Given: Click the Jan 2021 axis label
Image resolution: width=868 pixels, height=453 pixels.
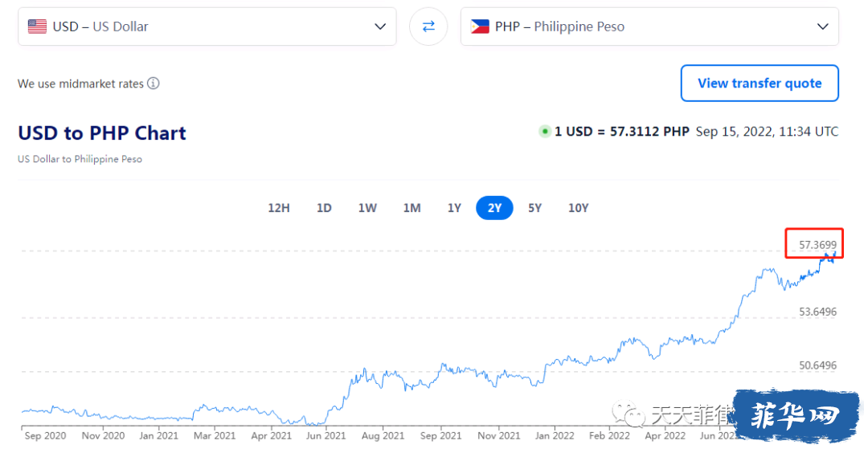Looking at the screenshot, I should coord(159,436).
